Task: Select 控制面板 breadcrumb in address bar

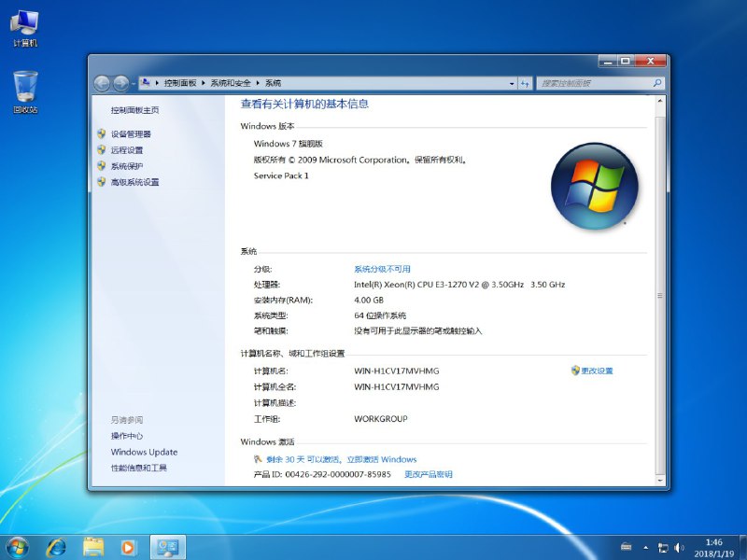Action: pos(180,83)
